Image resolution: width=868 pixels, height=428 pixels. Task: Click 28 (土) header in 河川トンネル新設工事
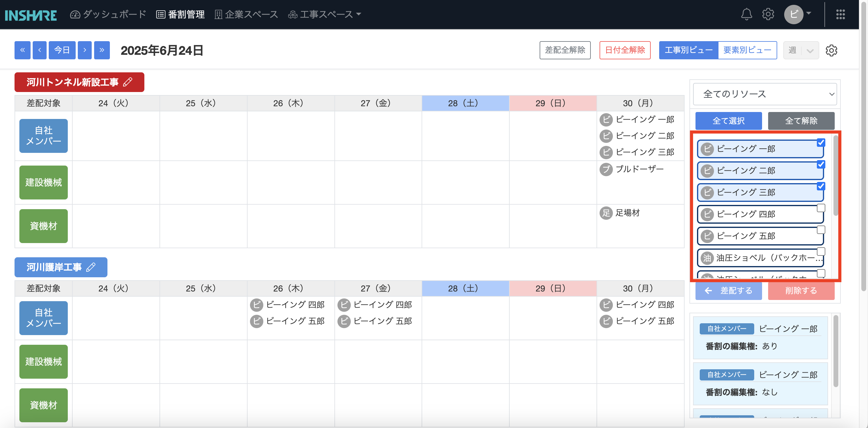coord(465,103)
